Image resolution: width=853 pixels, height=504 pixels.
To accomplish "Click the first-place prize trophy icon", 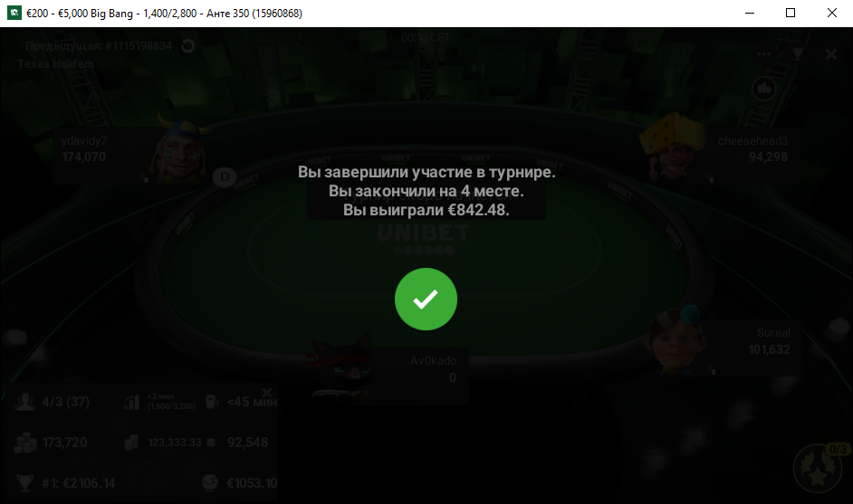I will pos(24,482).
